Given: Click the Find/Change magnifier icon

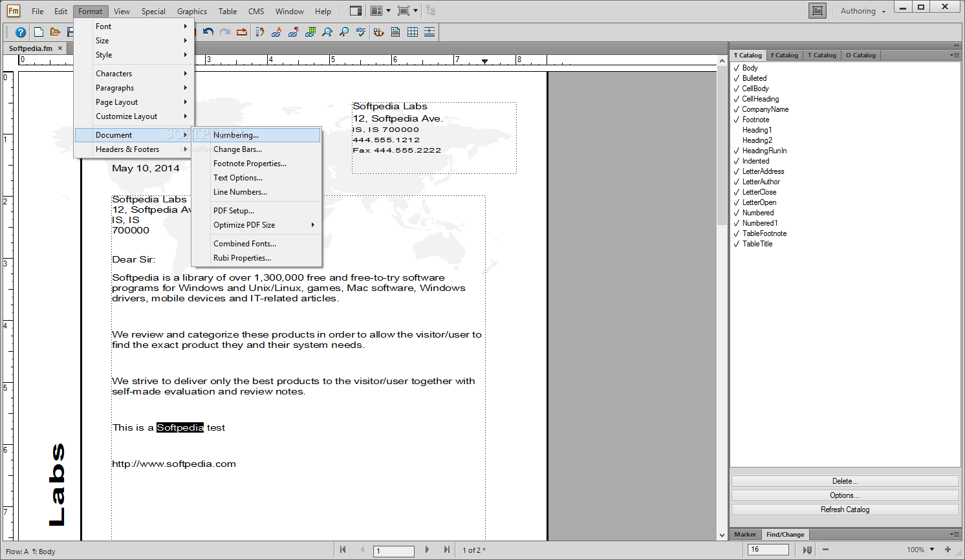Looking at the screenshot, I should click(327, 32).
